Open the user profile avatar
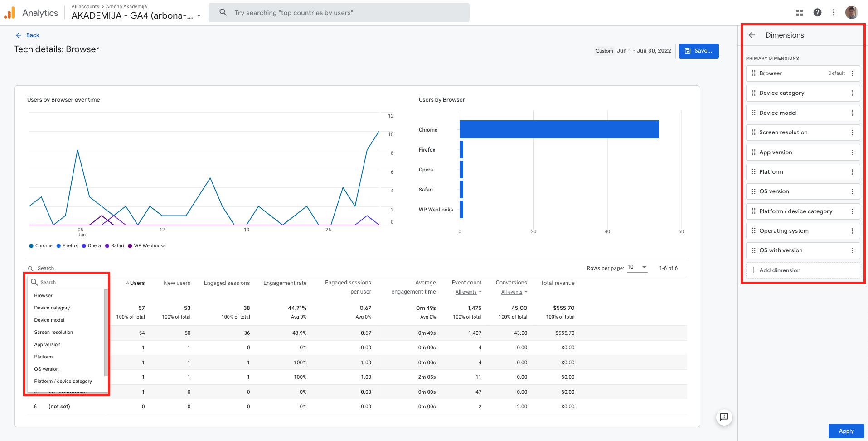 coord(851,13)
